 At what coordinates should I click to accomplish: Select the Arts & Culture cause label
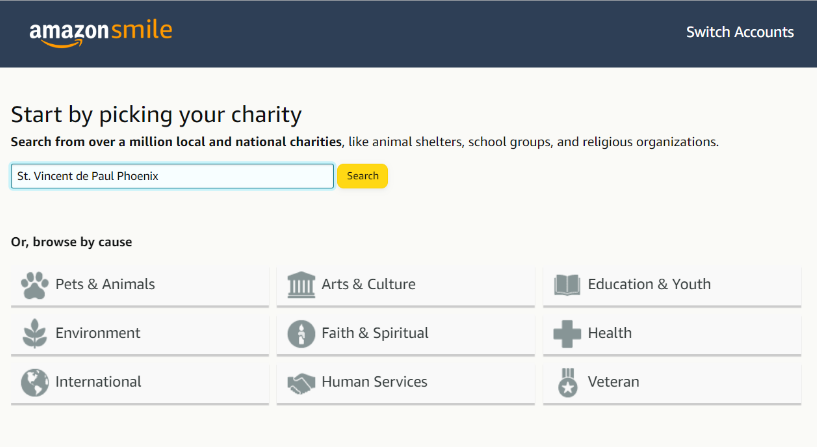pyautogui.click(x=368, y=284)
